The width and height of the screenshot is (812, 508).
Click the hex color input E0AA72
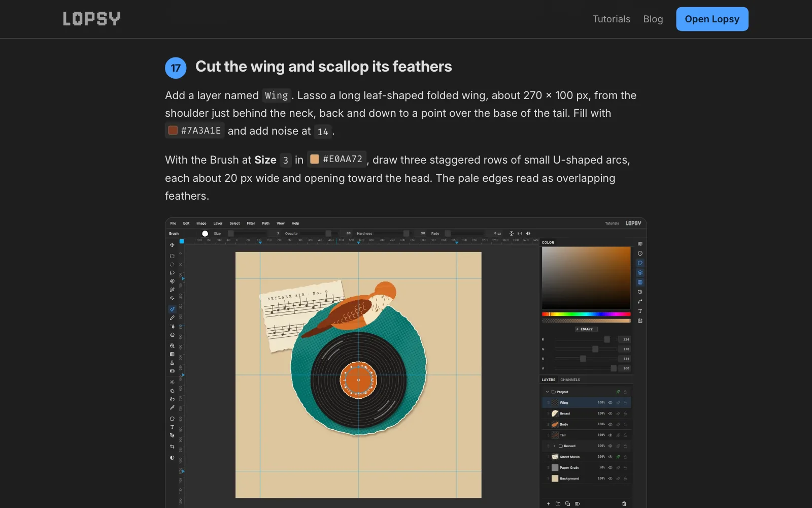[x=586, y=329]
